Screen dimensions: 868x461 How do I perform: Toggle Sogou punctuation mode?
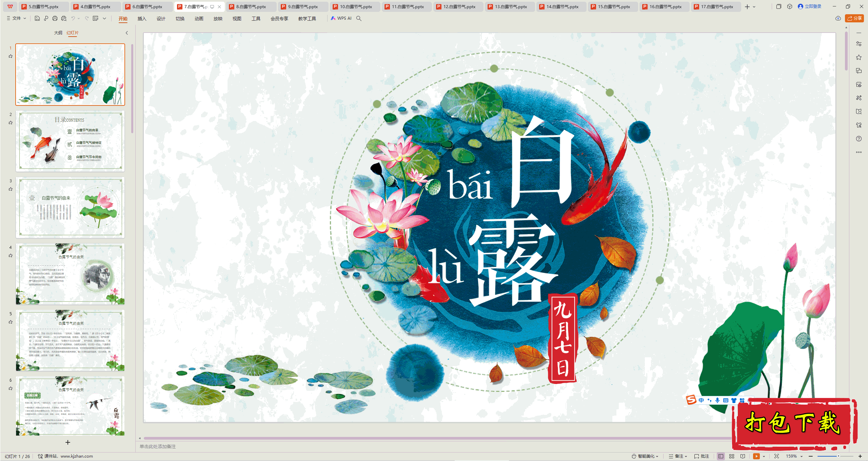click(x=709, y=400)
